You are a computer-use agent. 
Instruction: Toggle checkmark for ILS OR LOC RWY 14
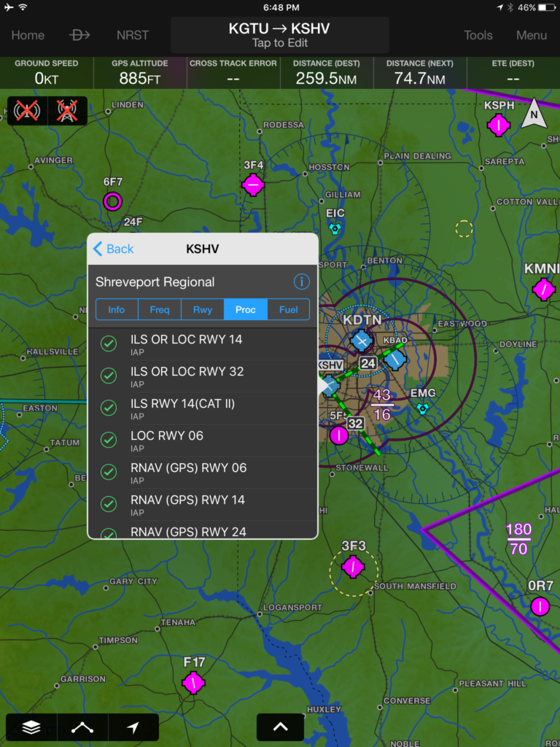(x=109, y=344)
